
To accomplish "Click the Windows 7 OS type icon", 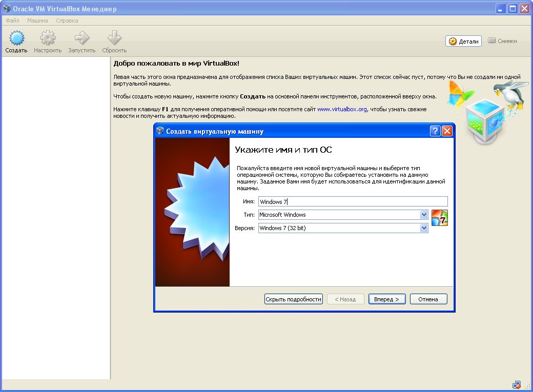I will pos(439,217).
